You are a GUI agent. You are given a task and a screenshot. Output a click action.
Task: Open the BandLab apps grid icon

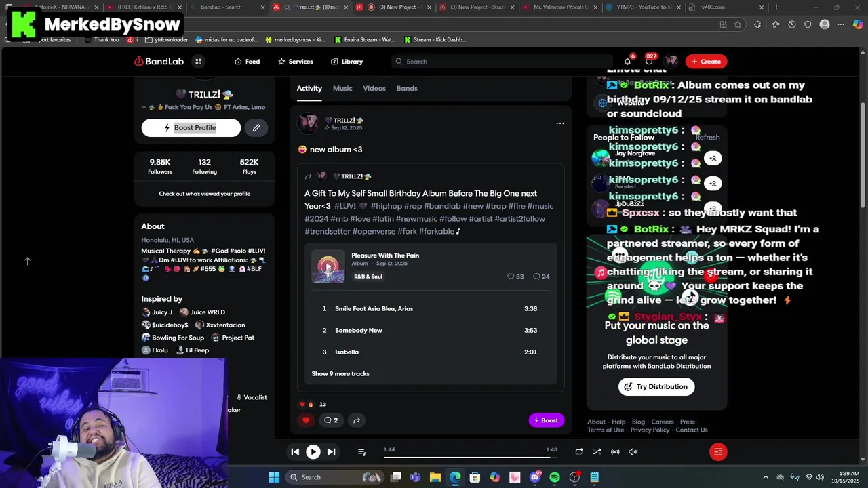[x=199, y=62]
